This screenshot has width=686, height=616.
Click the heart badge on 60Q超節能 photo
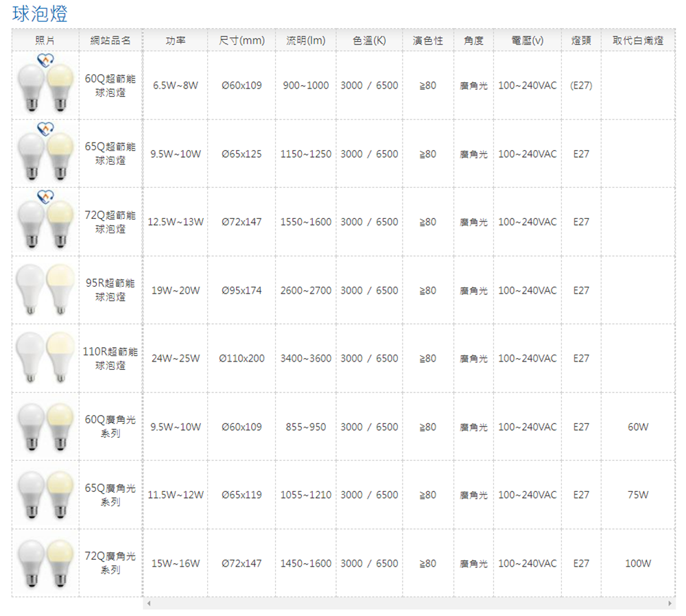45,60
